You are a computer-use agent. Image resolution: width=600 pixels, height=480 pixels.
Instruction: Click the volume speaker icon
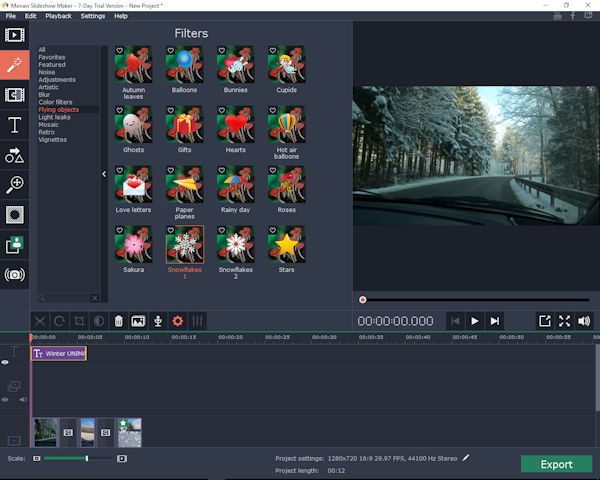(584, 321)
